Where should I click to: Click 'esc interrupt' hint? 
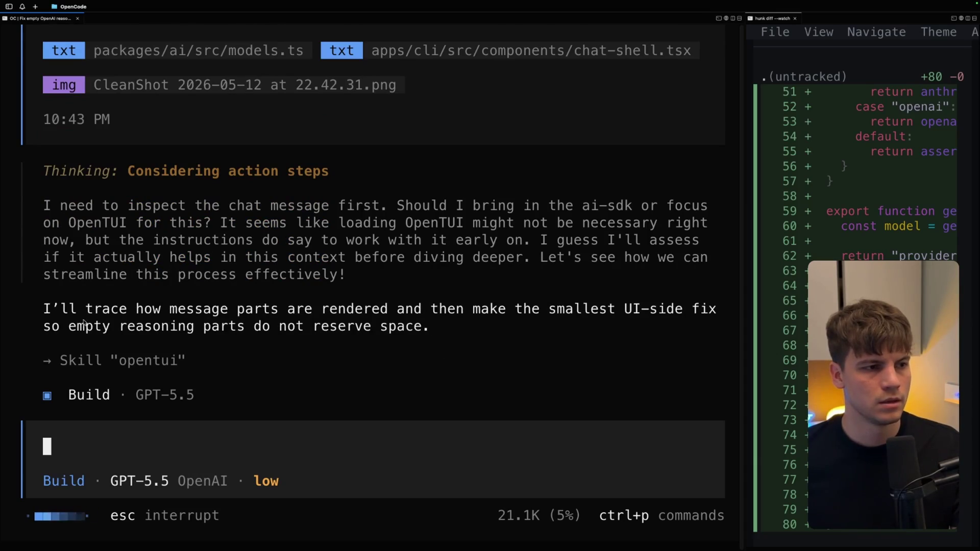(164, 516)
